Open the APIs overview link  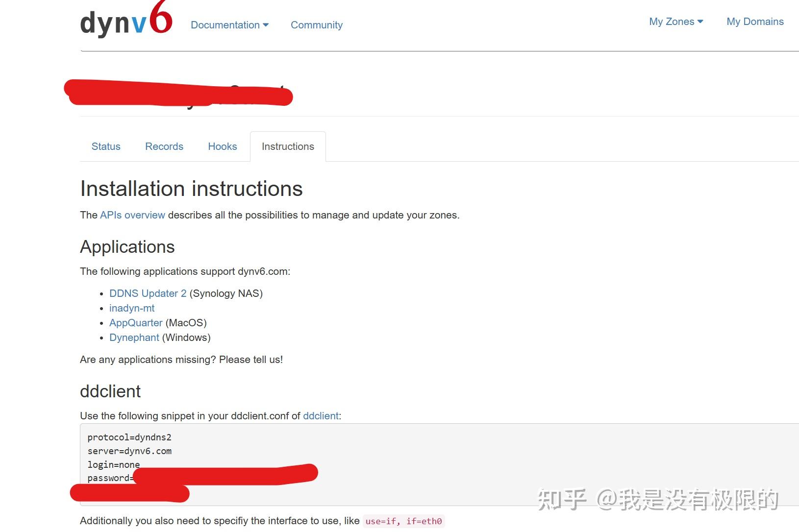click(x=132, y=215)
